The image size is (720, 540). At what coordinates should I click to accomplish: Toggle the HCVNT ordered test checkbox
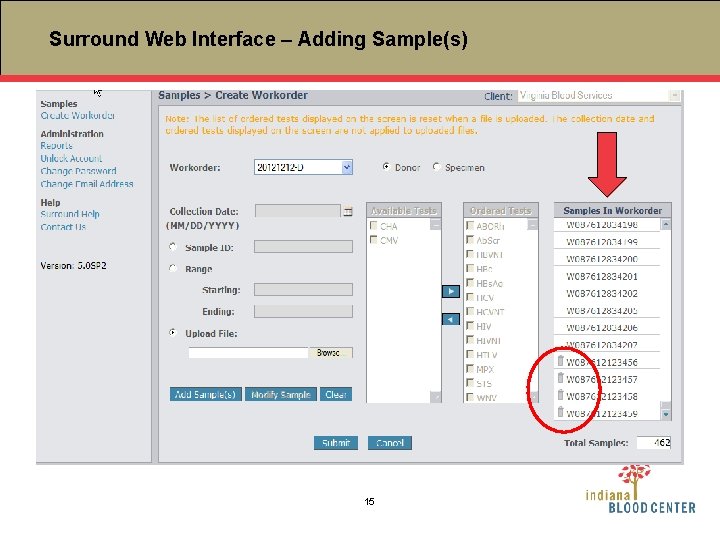click(470, 311)
